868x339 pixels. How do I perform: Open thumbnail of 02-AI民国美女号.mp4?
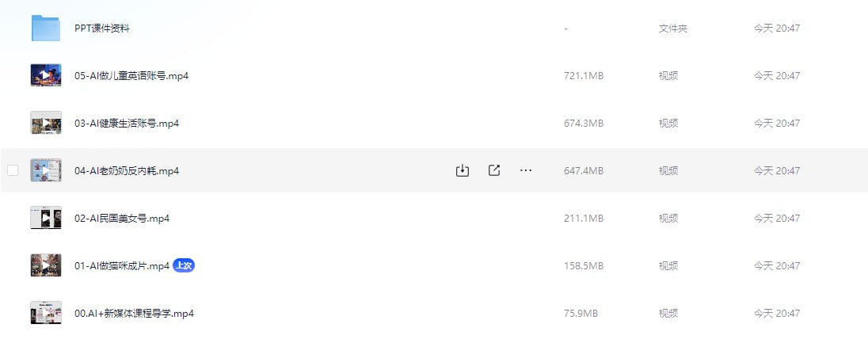tap(46, 219)
